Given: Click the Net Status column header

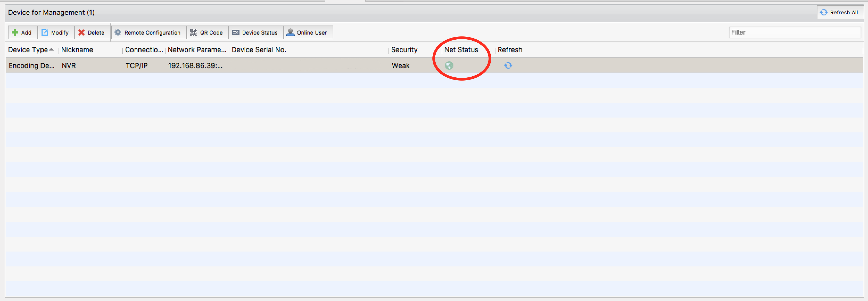Looking at the screenshot, I should (x=461, y=50).
